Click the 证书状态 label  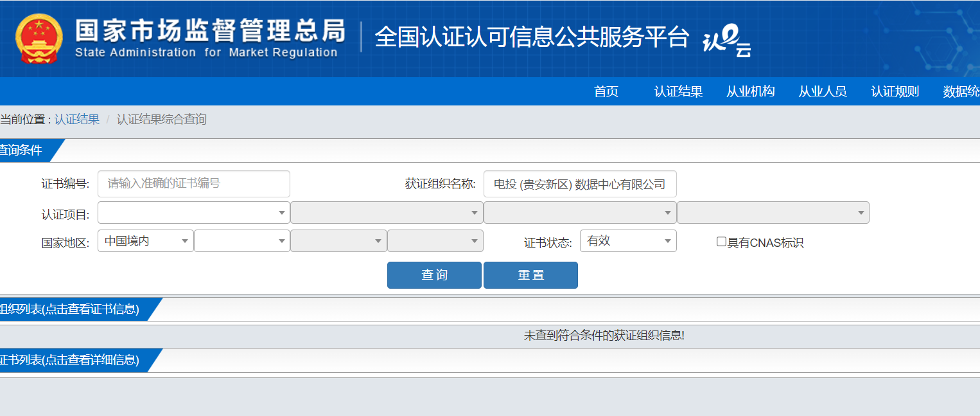point(548,243)
